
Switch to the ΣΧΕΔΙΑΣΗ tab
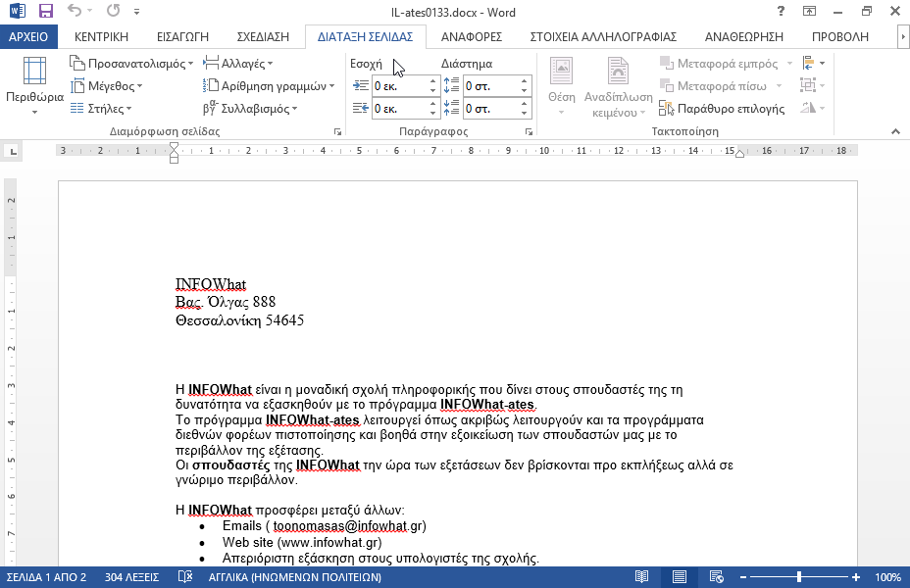pos(263,36)
